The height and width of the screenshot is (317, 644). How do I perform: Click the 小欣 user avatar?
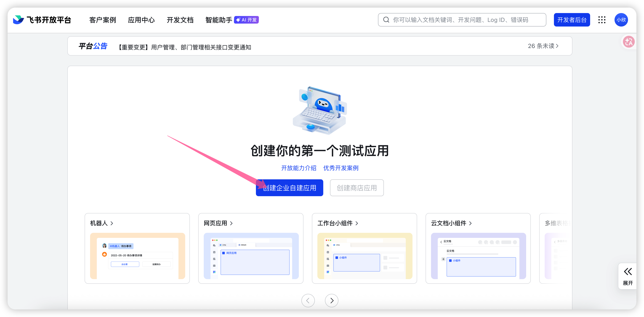tap(621, 20)
